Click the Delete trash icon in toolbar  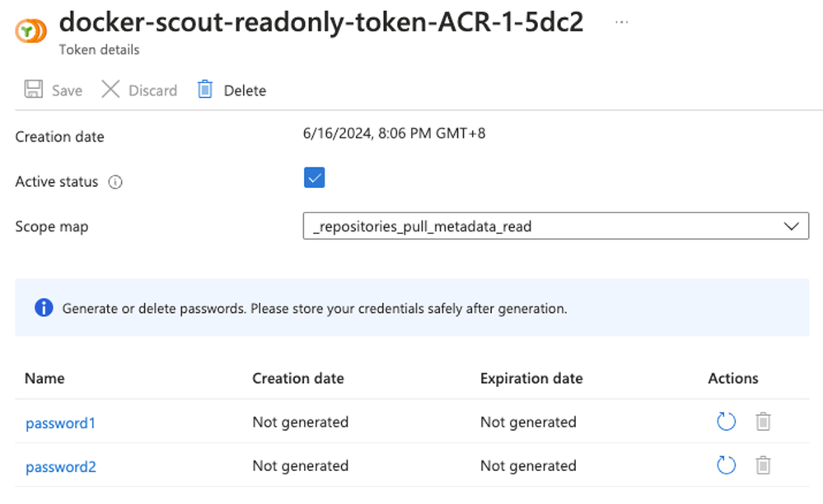click(205, 90)
